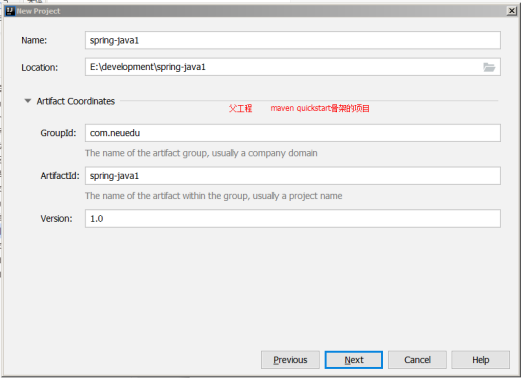Click the Version label
Screen dimensions: 521x378
click(x=56, y=219)
